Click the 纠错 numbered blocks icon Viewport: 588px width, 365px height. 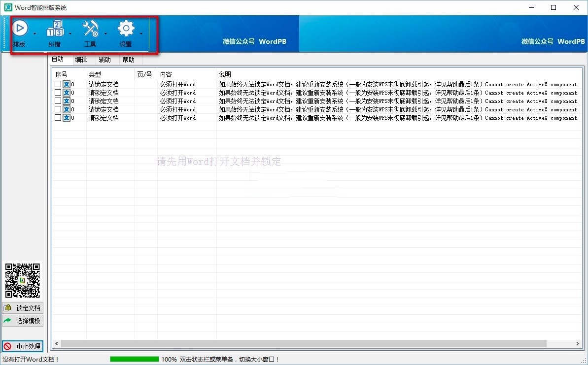[x=55, y=29]
